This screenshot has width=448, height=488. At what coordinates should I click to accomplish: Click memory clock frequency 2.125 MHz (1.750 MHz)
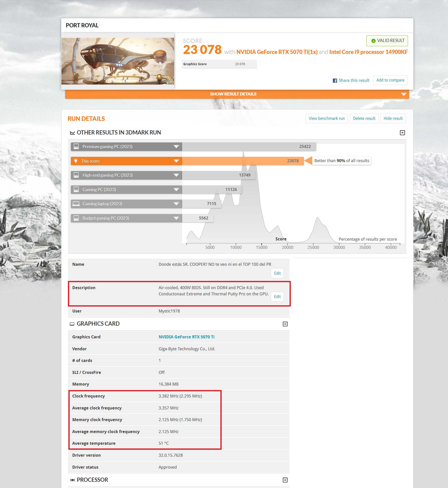pyautogui.click(x=180, y=420)
